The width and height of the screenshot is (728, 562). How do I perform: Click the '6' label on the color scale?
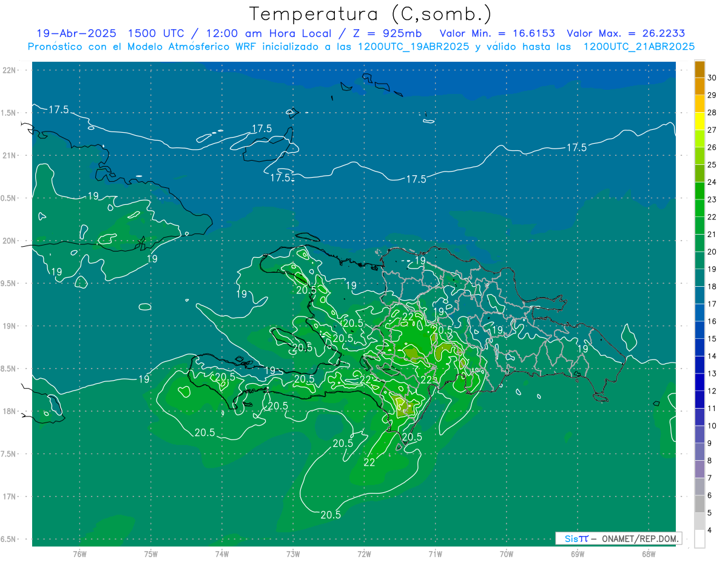[x=710, y=495]
